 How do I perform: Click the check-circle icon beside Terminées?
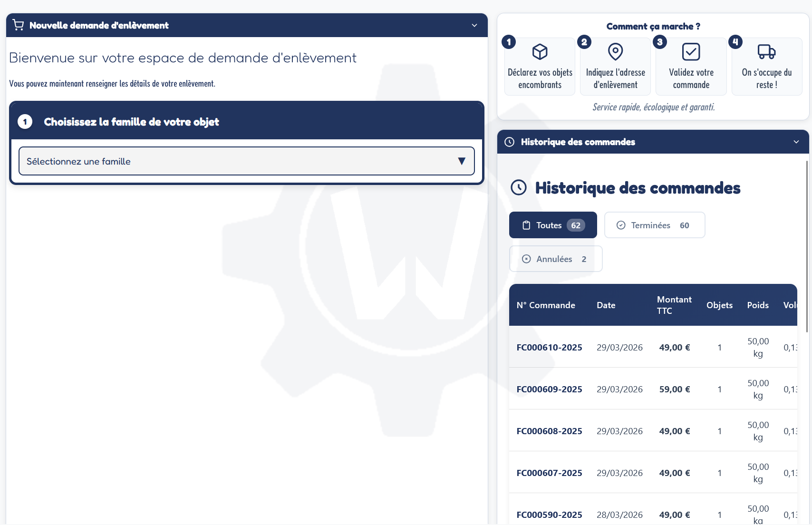(621, 225)
